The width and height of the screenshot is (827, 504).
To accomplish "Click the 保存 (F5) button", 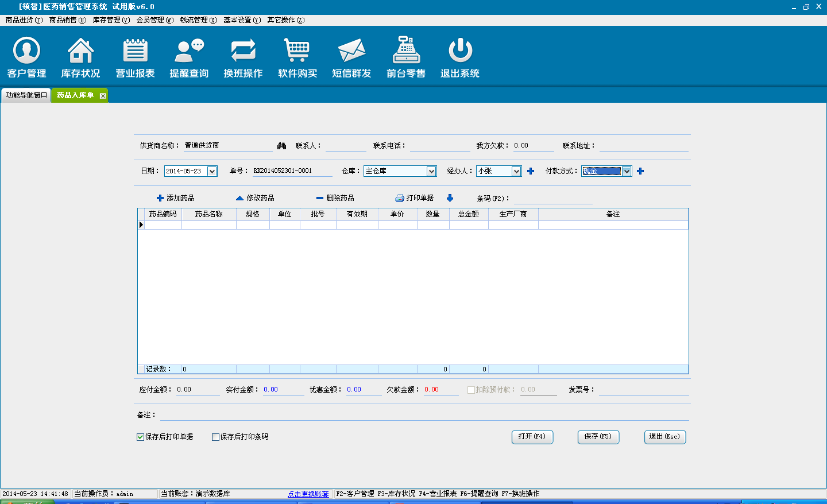I will (598, 437).
